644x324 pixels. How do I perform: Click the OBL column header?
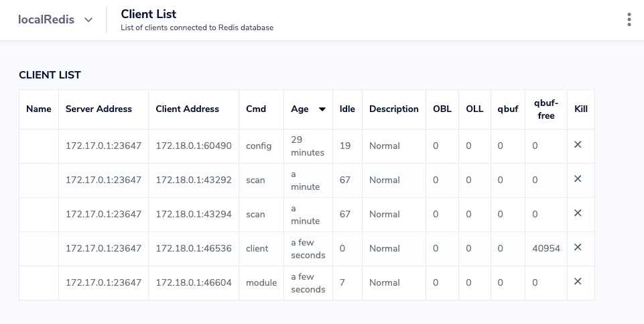point(442,109)
